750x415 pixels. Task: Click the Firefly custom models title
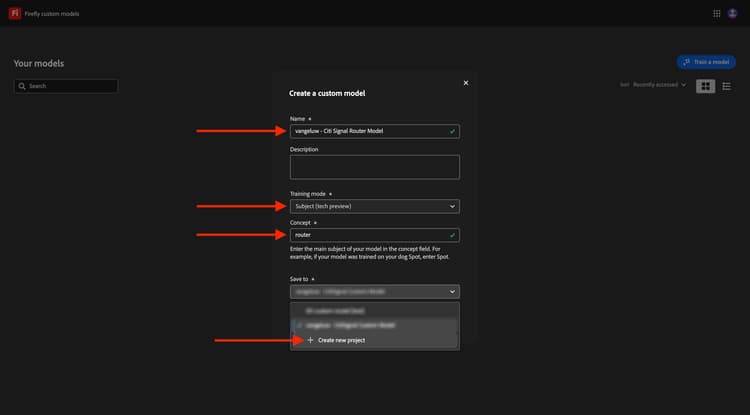point(52,14)
